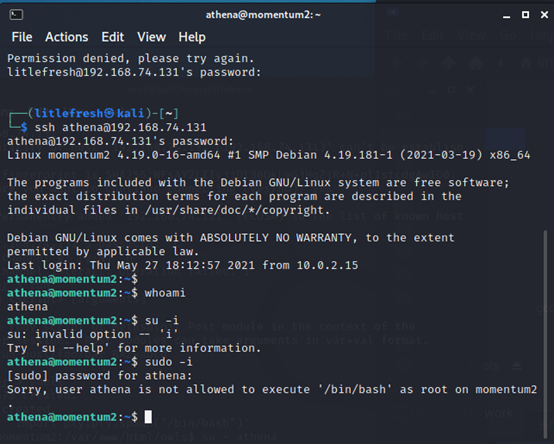Close the athena@momentum2 terminal window
The width and height of the screenshot is (554, 444).
[544, 14]
